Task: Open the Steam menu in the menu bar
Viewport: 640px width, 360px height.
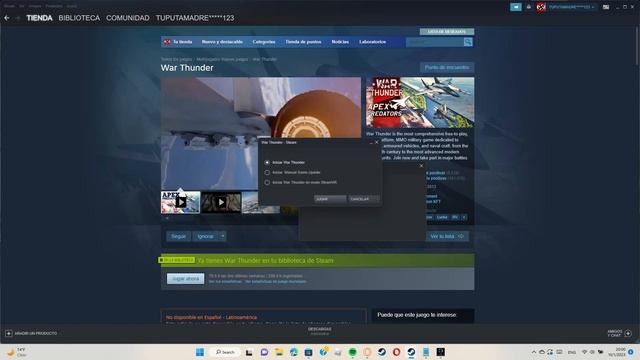Action: tap(9, 6)
